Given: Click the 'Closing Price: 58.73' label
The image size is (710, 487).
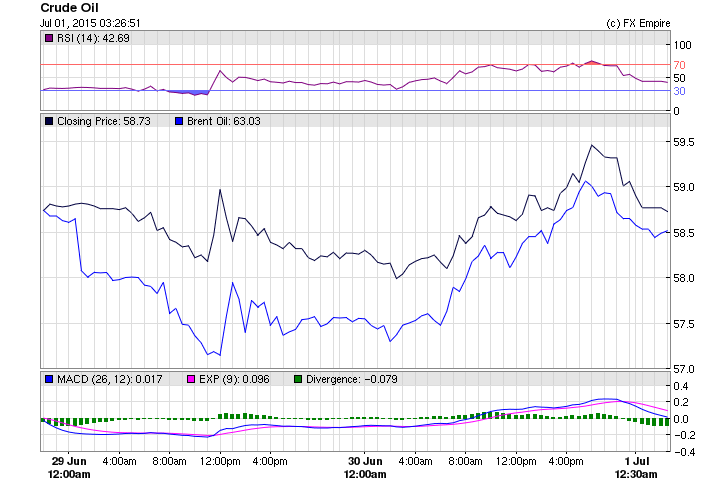Looking at the screenshot, I should point(104,121).
